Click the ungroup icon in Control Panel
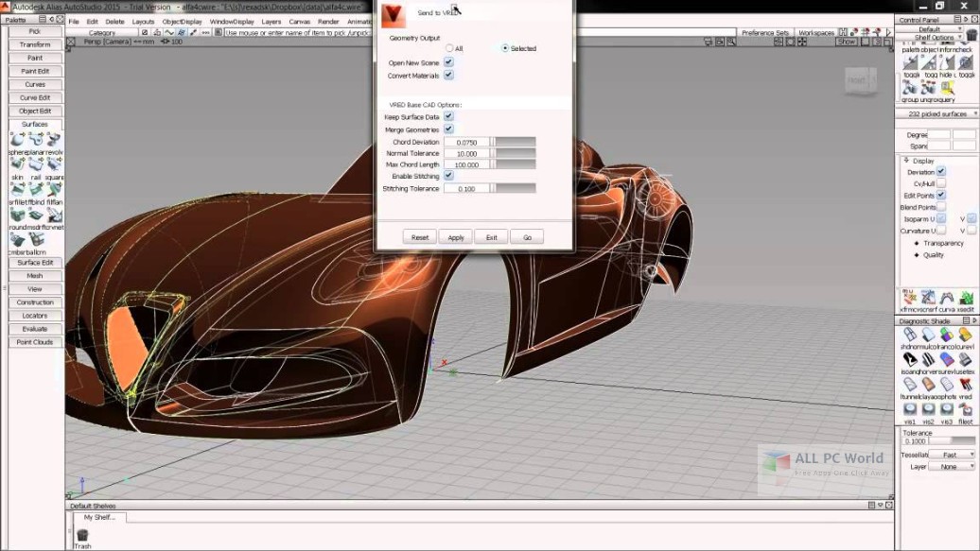The width and height of the screenshot is (980, 551). click(929, 89)
